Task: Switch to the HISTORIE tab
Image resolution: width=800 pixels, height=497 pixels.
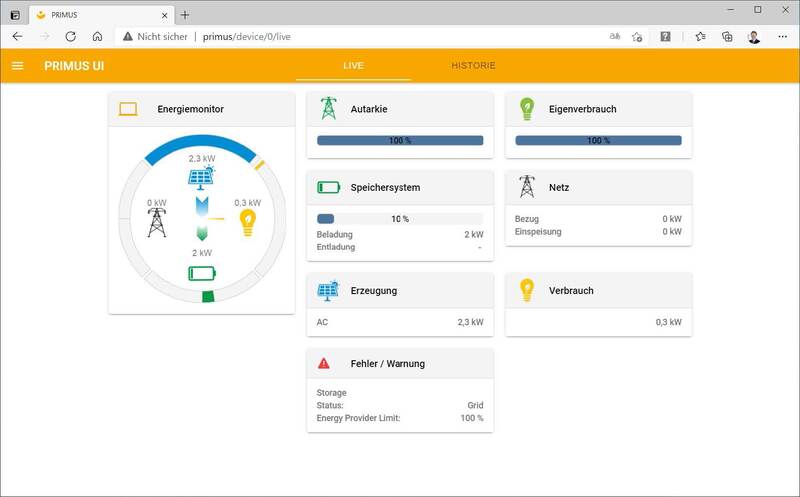Action: (473, 66)
